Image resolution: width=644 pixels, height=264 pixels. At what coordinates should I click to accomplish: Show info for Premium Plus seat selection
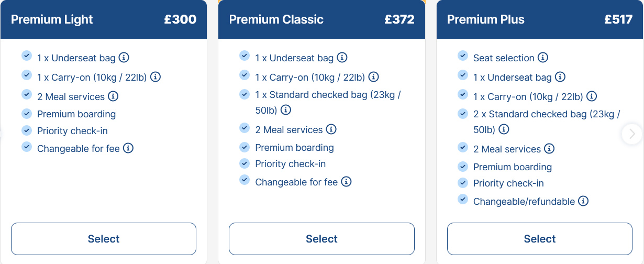[543, 58]
